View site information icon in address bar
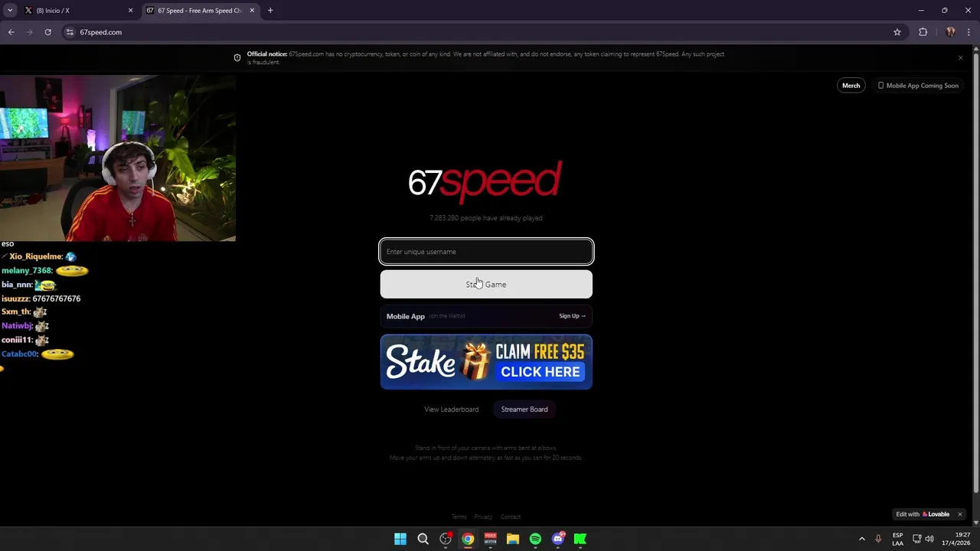The height and width of the screenshot is (551, 980). coord(70,32)
